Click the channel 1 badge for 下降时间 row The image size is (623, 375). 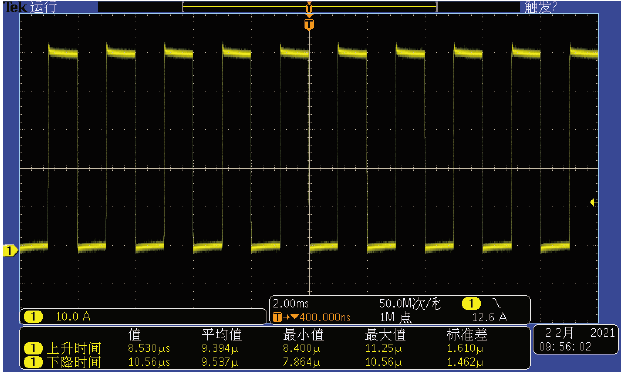(x=33, y=362)
